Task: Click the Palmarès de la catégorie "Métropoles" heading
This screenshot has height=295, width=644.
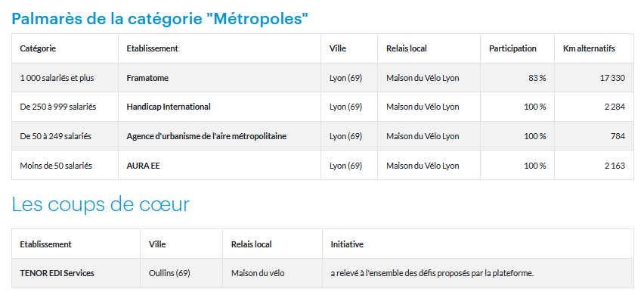Action: pyautogui.click(x=159, y=18)
